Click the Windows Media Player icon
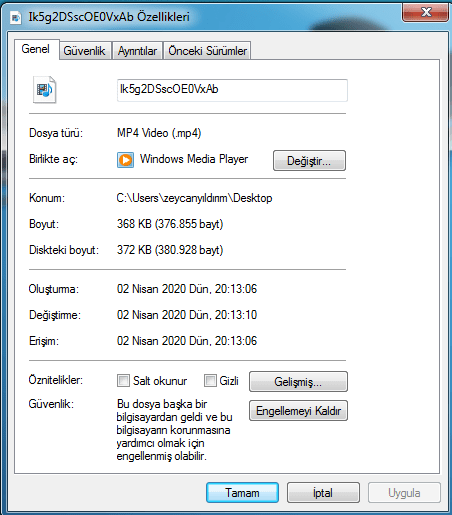 point(125,160)
